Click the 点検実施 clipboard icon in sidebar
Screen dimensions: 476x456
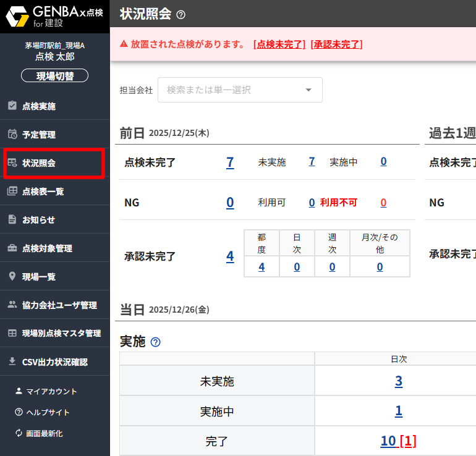12,106
